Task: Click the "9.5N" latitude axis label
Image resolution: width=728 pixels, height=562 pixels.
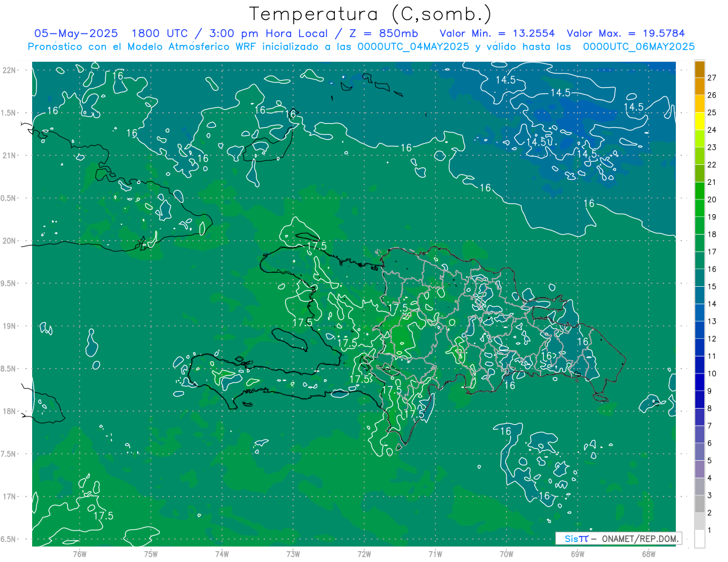Action: [x=9, y=283]
